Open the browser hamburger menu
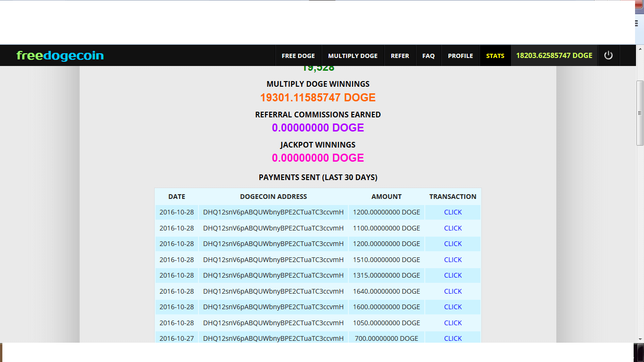 (636, 23)
